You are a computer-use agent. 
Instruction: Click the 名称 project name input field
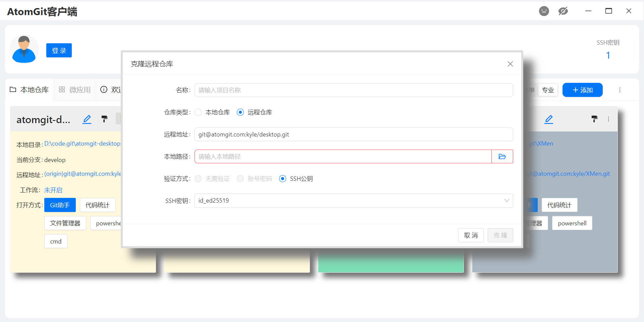click(x=354, y=90)
